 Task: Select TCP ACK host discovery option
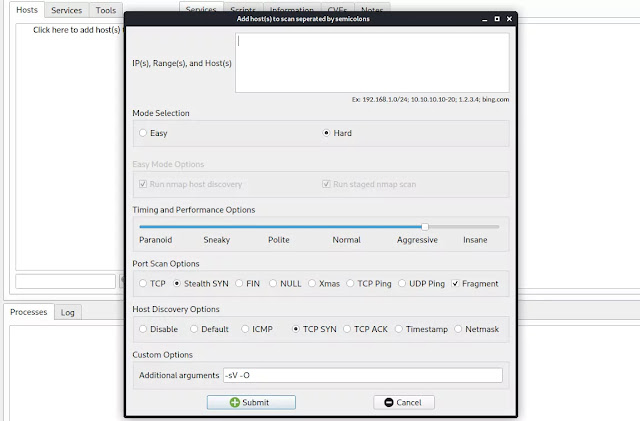tap(347, 329)
